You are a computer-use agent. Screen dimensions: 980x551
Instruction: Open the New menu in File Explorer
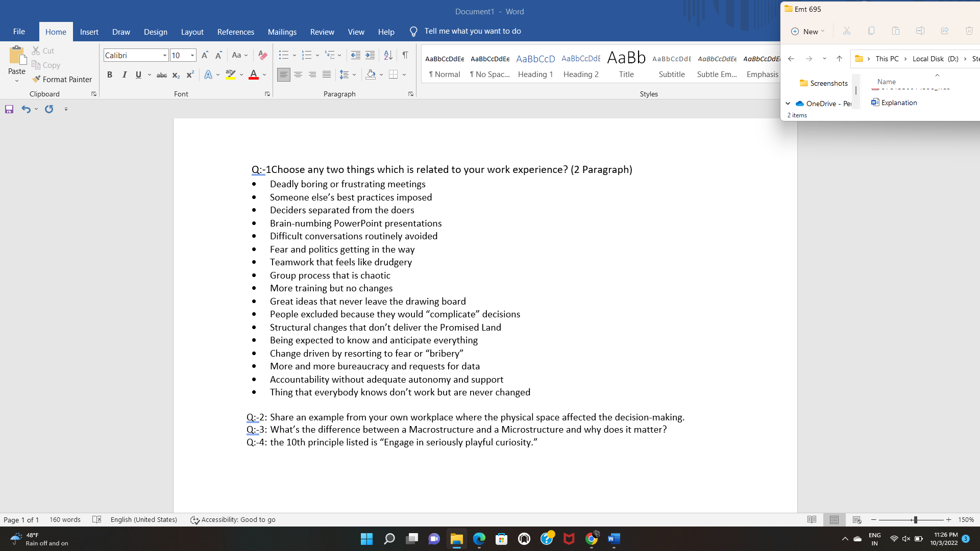coord(808,31)
